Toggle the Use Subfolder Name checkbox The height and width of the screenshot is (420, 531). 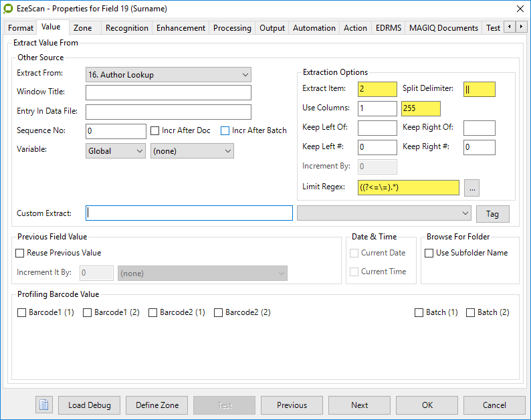(429, 253)
